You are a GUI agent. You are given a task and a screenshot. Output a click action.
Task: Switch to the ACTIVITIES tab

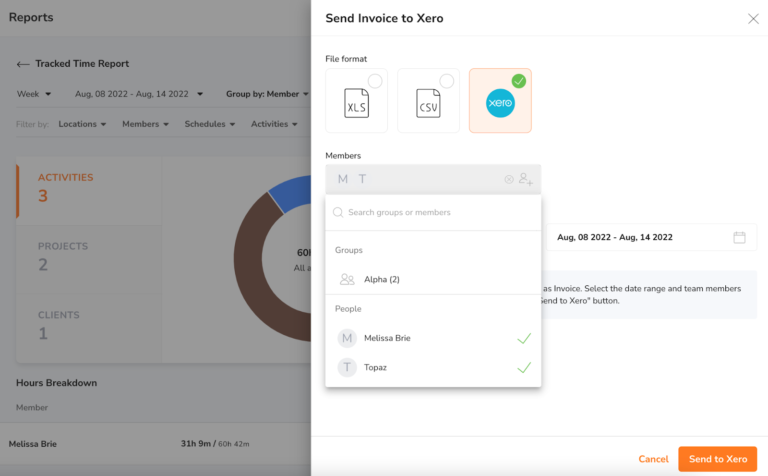89,191
